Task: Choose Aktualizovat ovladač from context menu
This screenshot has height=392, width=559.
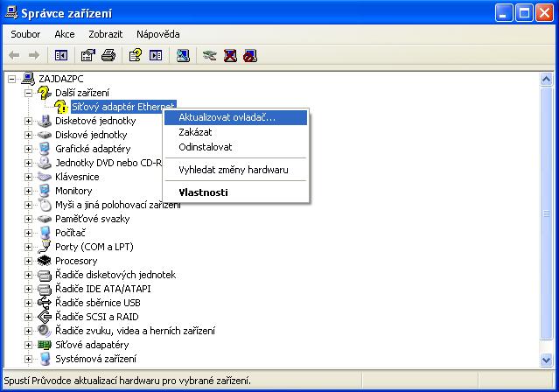Action: (235, 117)
